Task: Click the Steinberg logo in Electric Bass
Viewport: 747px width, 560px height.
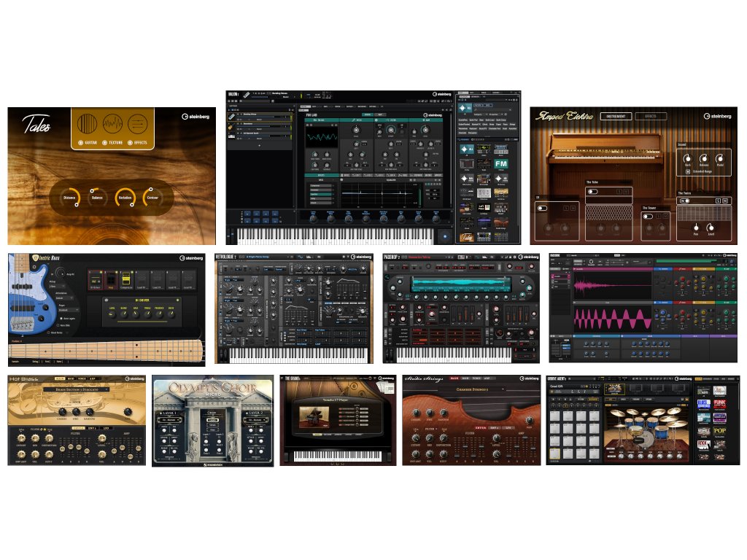Action: pyautogui.click(x=191, y=258)
